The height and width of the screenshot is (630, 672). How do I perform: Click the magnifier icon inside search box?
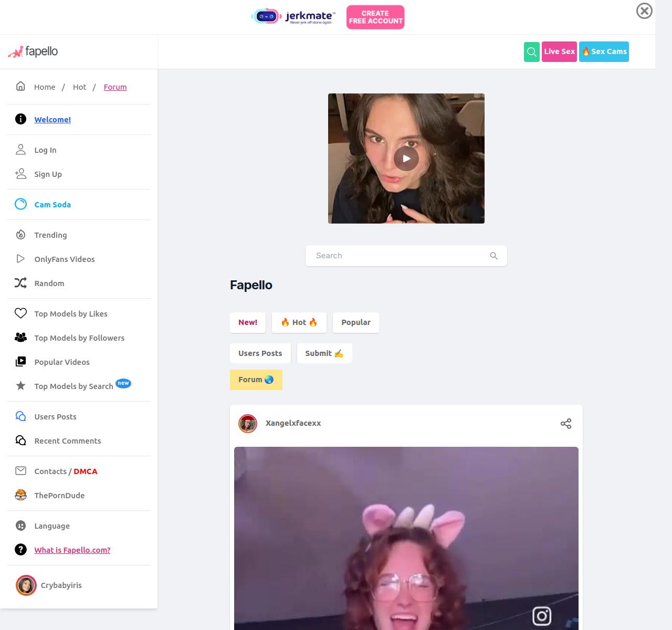click(x=493, y=256)
